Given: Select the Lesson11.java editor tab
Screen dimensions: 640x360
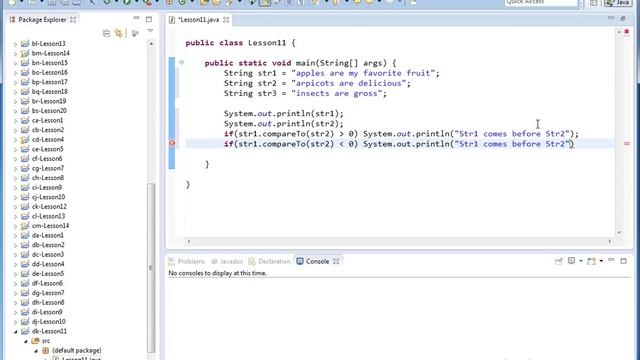Looking at the screenshot, I should [199, 20].
